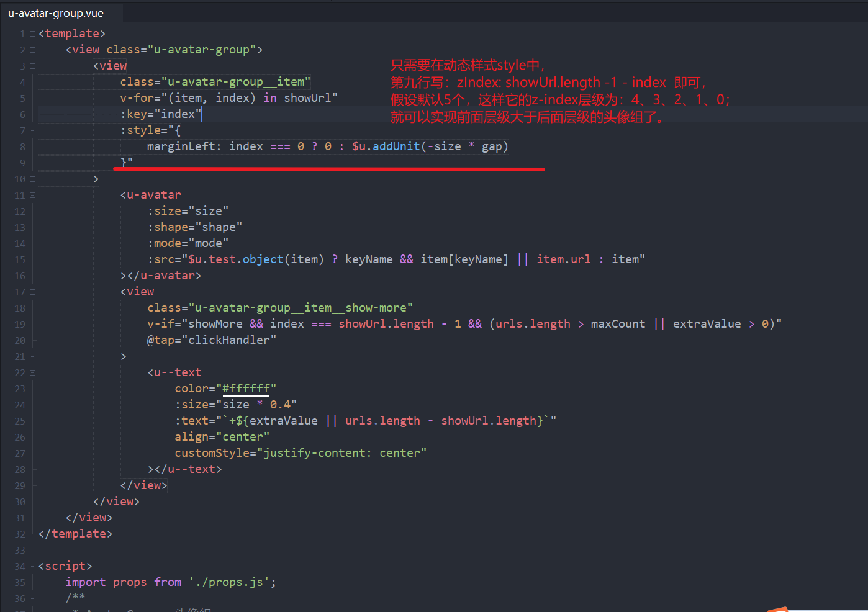The image size is (868, 612).
Task: Click the v-for directive on line 5
Action: pos(229,98)
